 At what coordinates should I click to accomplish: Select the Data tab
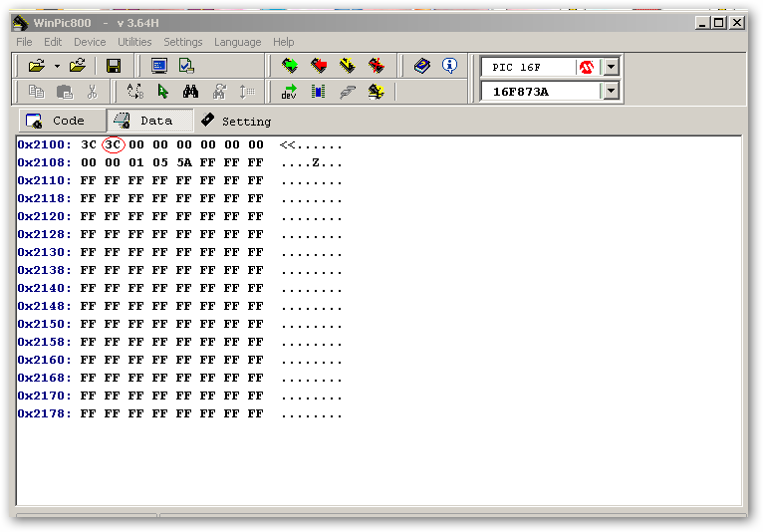pyautogui.click(x=149, y=121)
